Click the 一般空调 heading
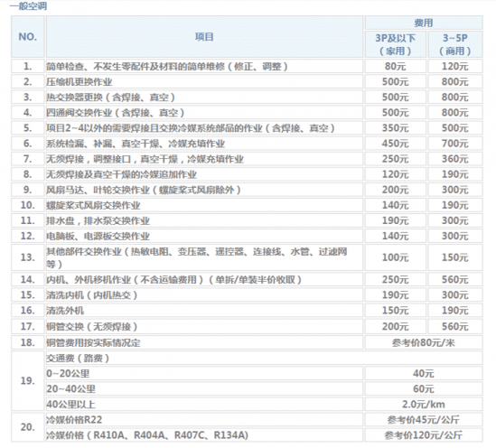 click(28, 6)
